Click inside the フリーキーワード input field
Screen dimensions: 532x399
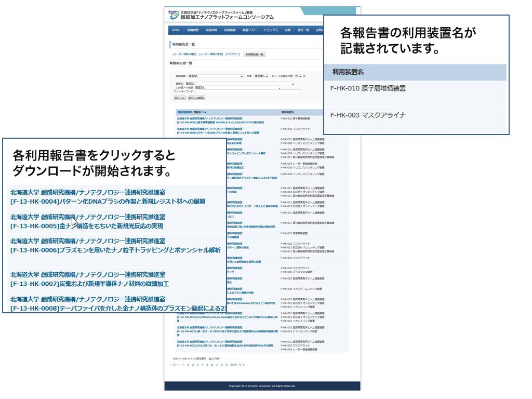(x=248, y=91)
